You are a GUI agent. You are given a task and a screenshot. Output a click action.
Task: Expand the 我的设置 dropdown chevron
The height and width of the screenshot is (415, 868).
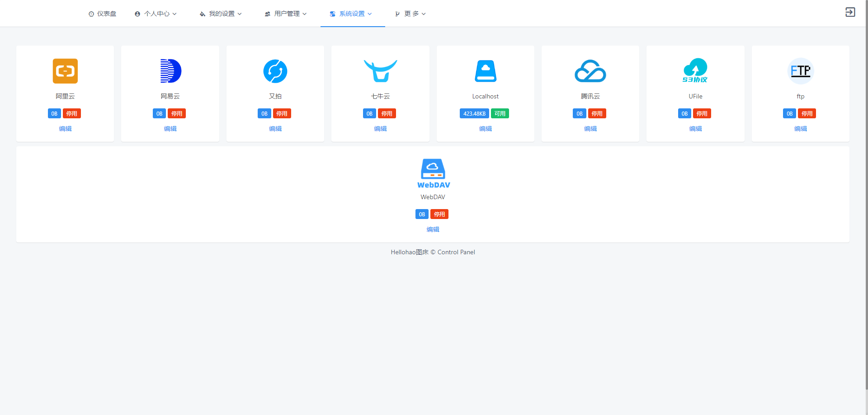pos(240,14)
